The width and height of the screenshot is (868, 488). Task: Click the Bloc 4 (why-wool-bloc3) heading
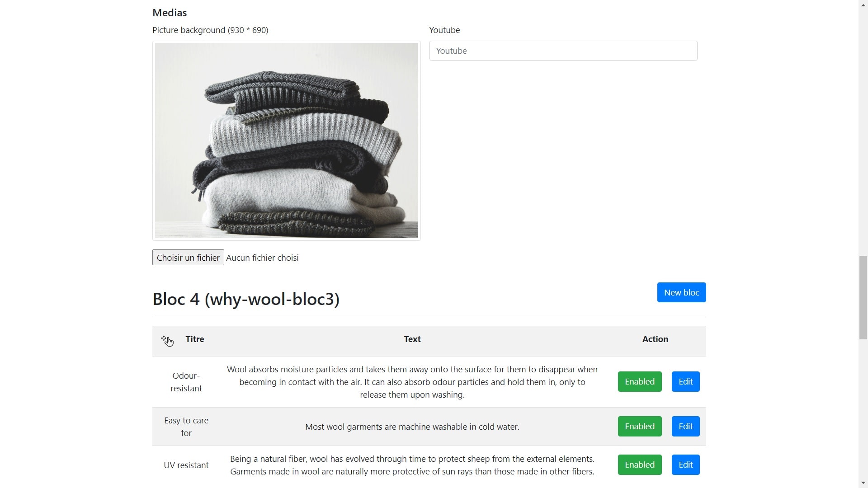(246, 299)
